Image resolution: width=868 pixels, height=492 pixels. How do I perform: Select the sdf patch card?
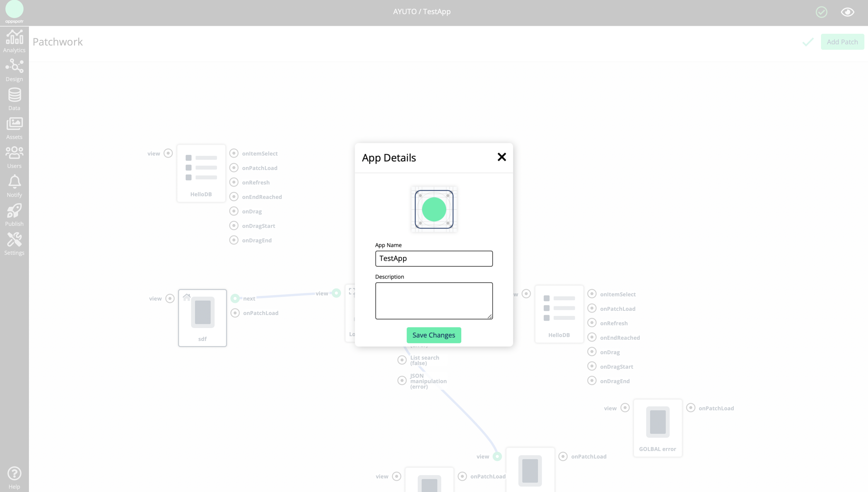coord(202,318)
